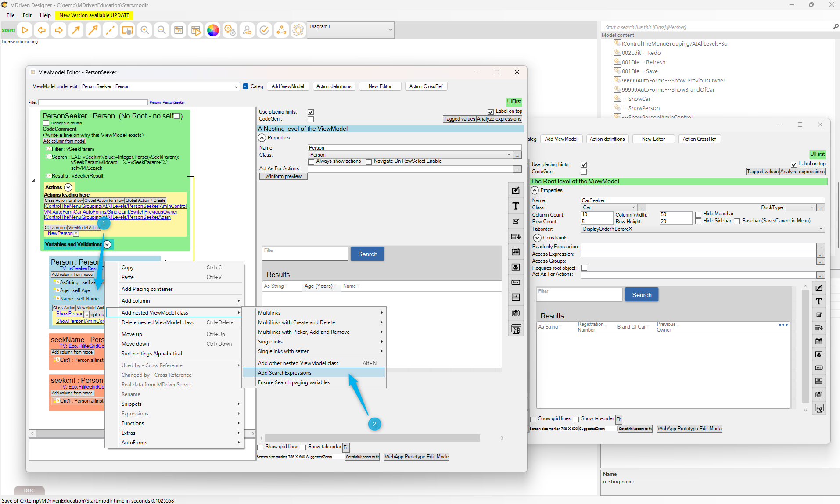
Task: Open the Taborder DisplayOrderYBeforeX dropdown
Action: coord(820,229)
